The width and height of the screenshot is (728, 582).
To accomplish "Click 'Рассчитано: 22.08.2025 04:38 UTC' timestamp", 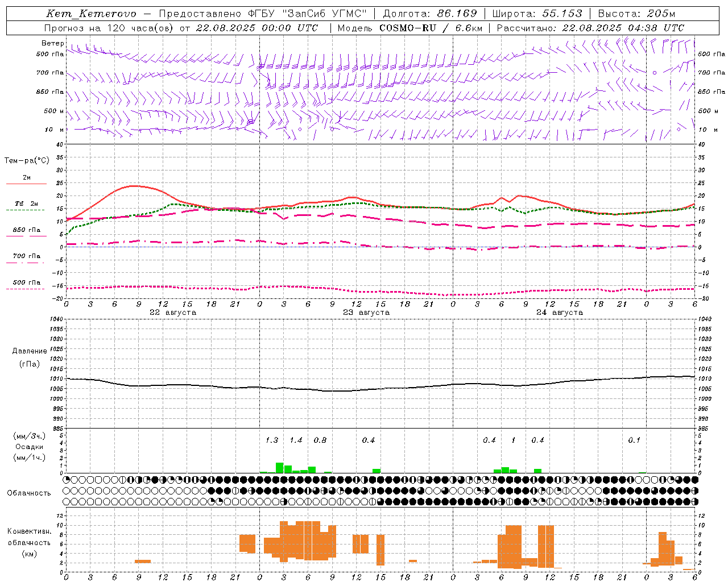I will point(590,28).
